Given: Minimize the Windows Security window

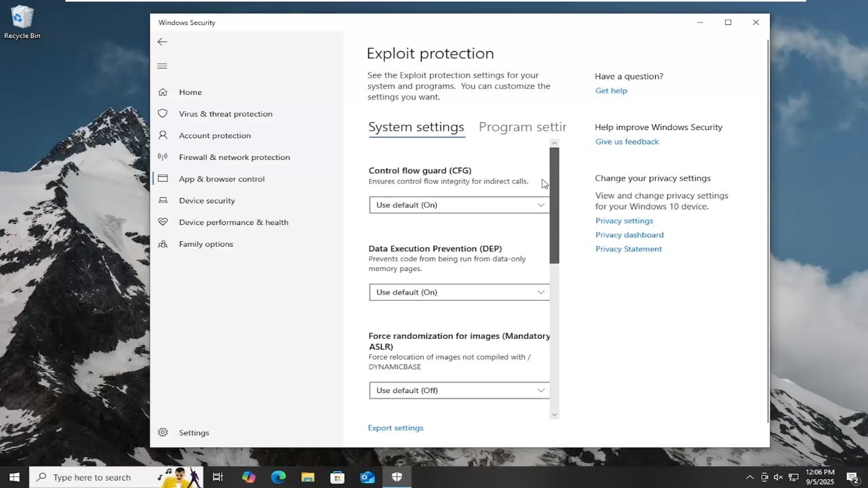Looking at the screenshot, I should [700, 22].
